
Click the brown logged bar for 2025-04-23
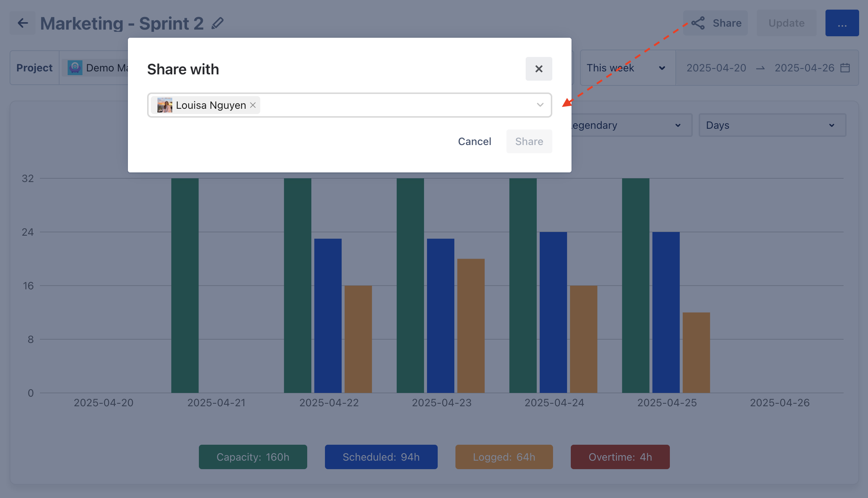(471, 326)
